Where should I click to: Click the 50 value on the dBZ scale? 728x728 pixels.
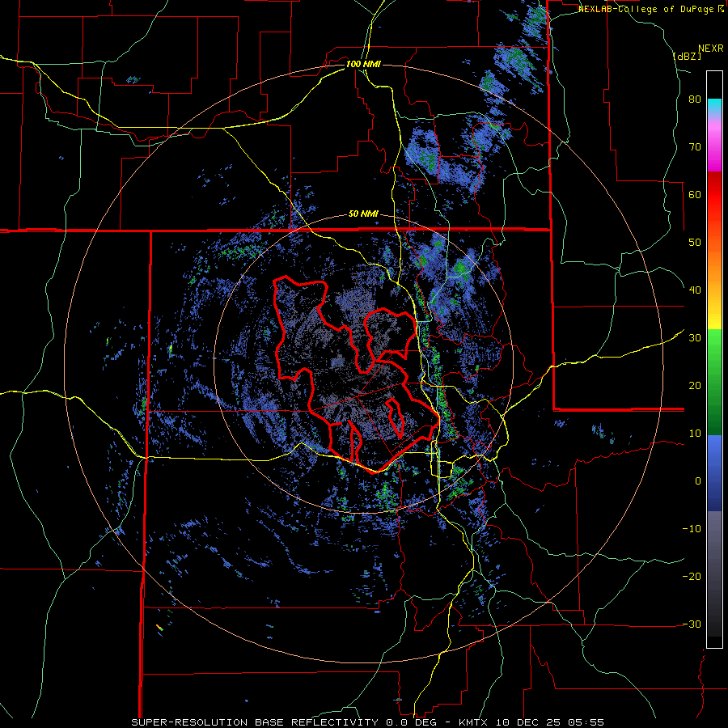point(695,243)
